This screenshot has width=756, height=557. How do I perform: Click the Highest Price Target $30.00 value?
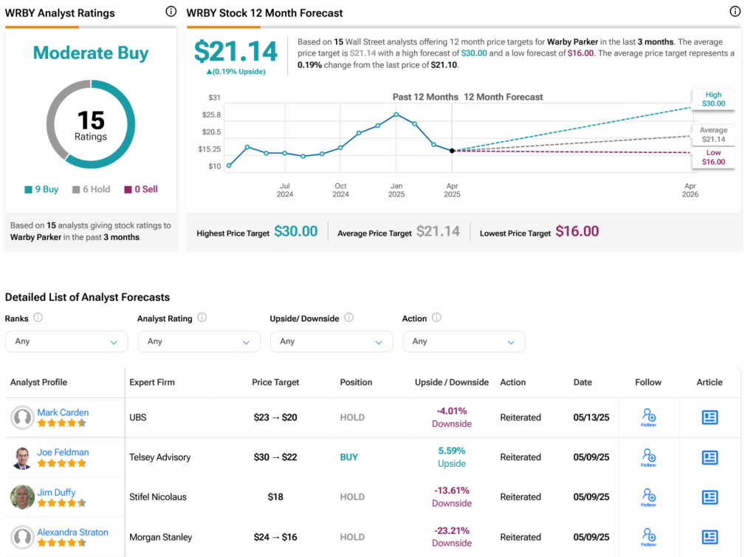click(295, 231)
